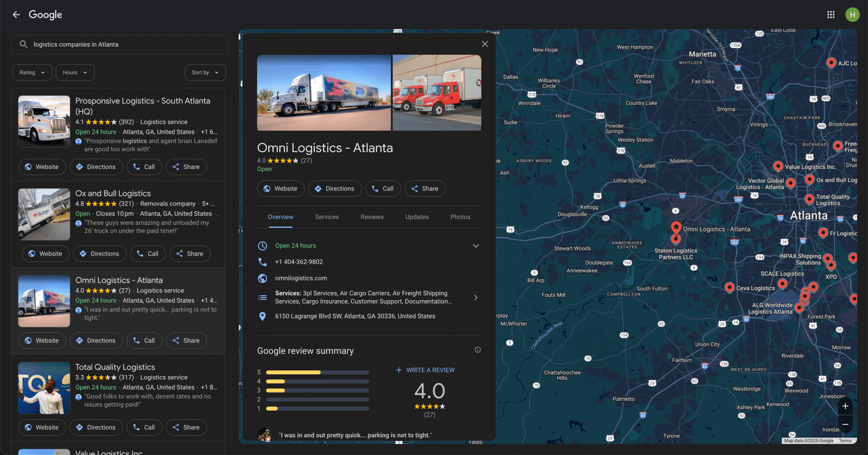Open Ox and Bull Logistics listing title

pyautogui.click(x=113, y=194)
